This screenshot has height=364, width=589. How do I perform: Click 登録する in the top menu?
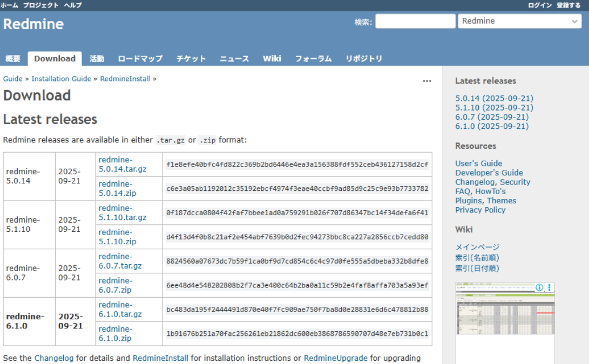(568, 5)
